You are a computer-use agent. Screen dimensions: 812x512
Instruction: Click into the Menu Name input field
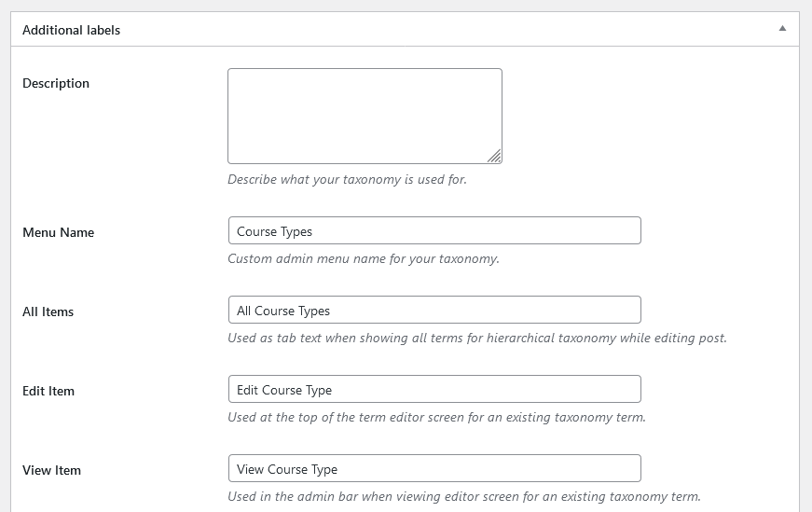tap(434, 230)
